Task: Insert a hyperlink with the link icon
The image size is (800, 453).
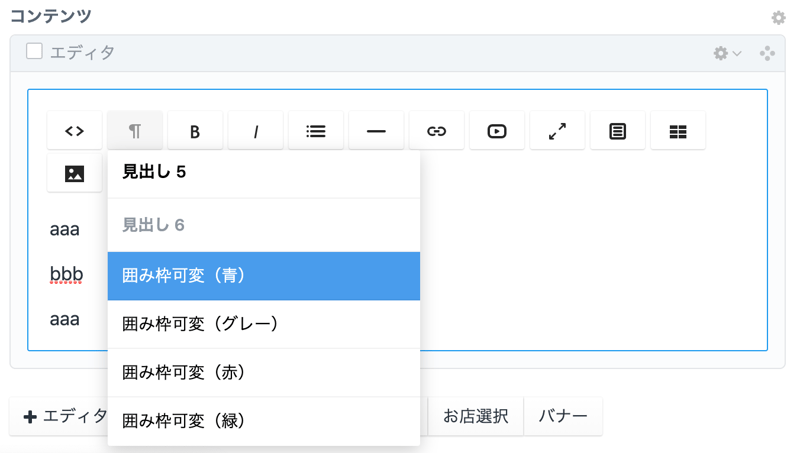Action: click(x=436, y=131)
